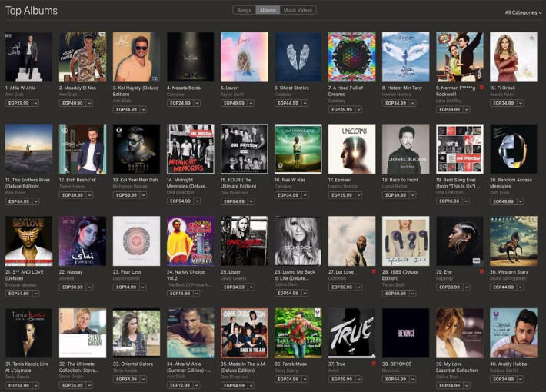Purchase Lover for EGP49.99

tap(234, 103)
